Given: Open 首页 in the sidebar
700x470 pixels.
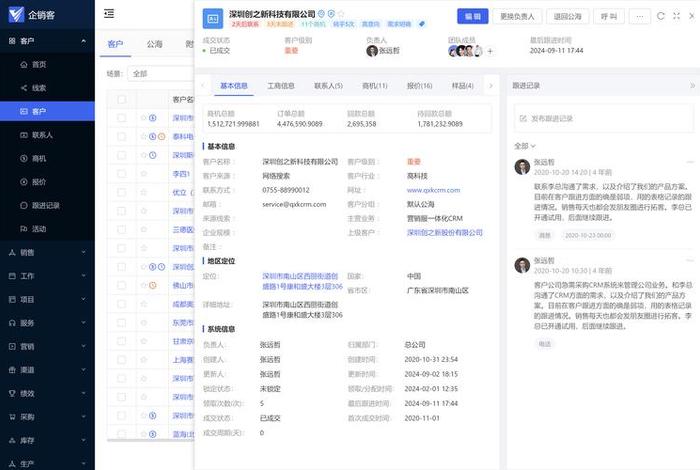Looking at the screenshot, I should click(x=39, y=64).
